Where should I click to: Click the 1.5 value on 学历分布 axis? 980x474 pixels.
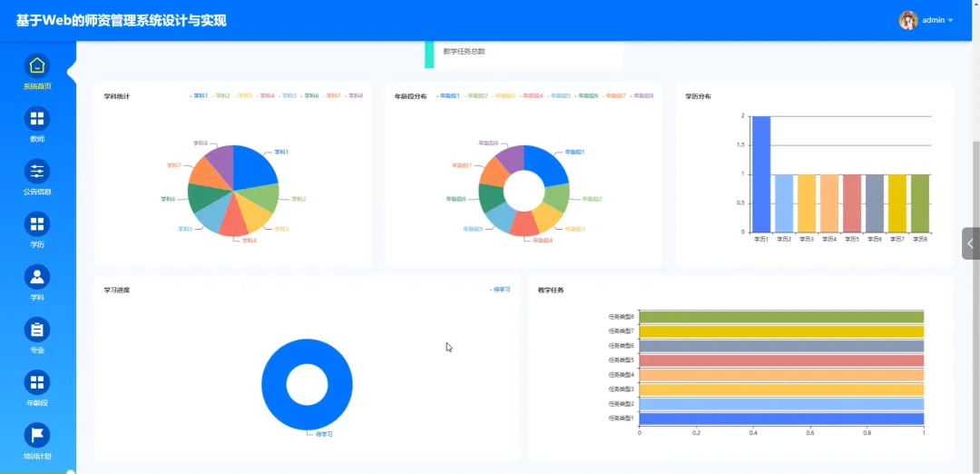[740, 145]
